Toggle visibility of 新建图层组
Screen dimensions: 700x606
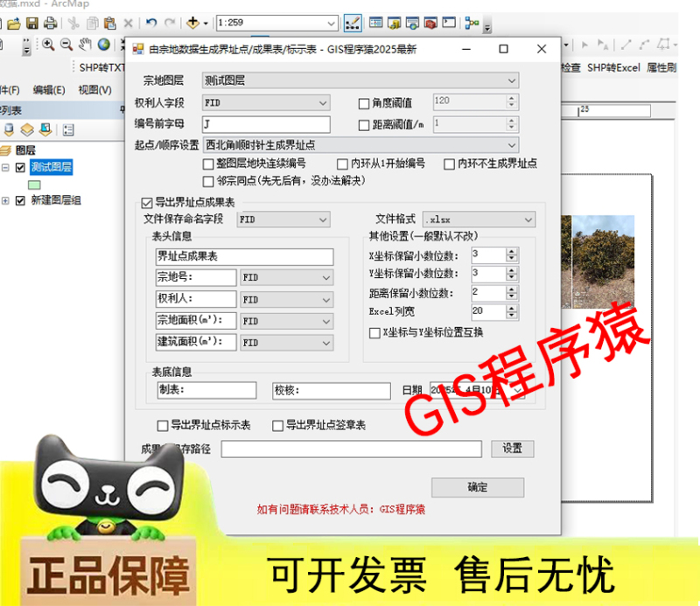(x=20, y=201)
